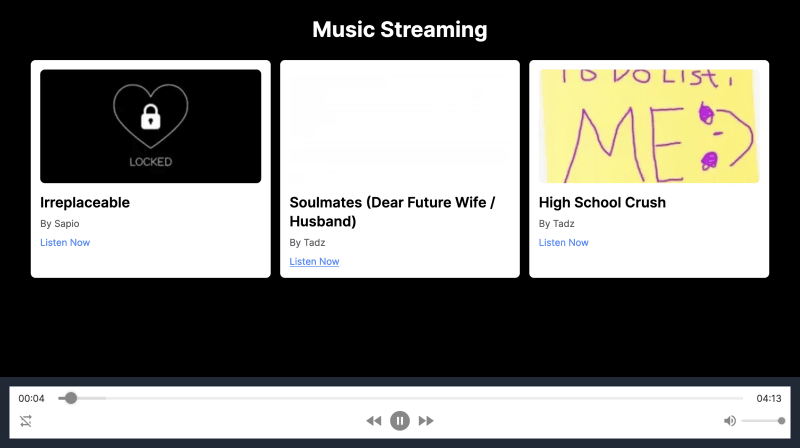Select the Soulmates (Dear Future Wife / Husband) title
Screen dimensions: 800x448
click(x=392, y=212)
